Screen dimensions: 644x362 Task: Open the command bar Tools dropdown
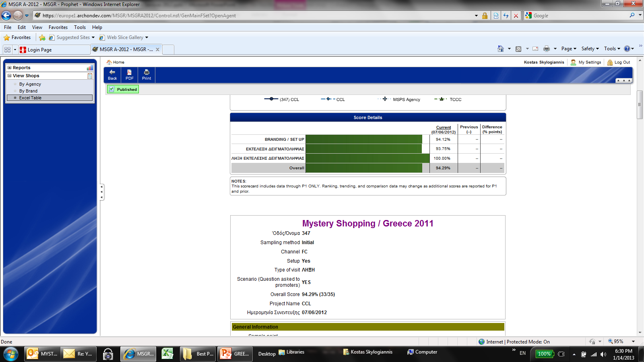(612, 49)
